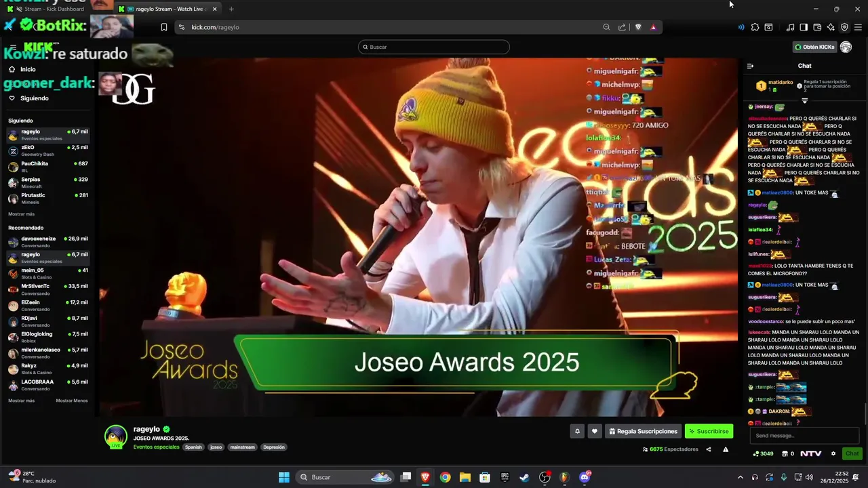Click the channel points 3049 indicator
This screenshot has height=488, width=868.
763,453
